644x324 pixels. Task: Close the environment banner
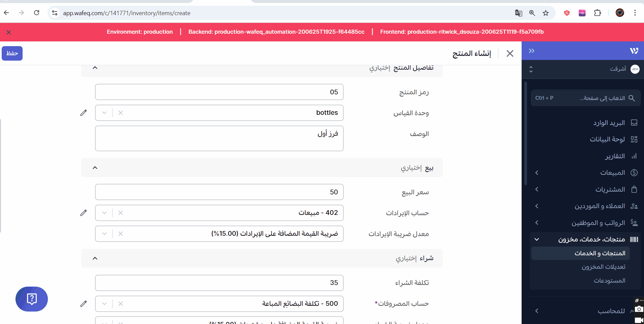(9, 32)
